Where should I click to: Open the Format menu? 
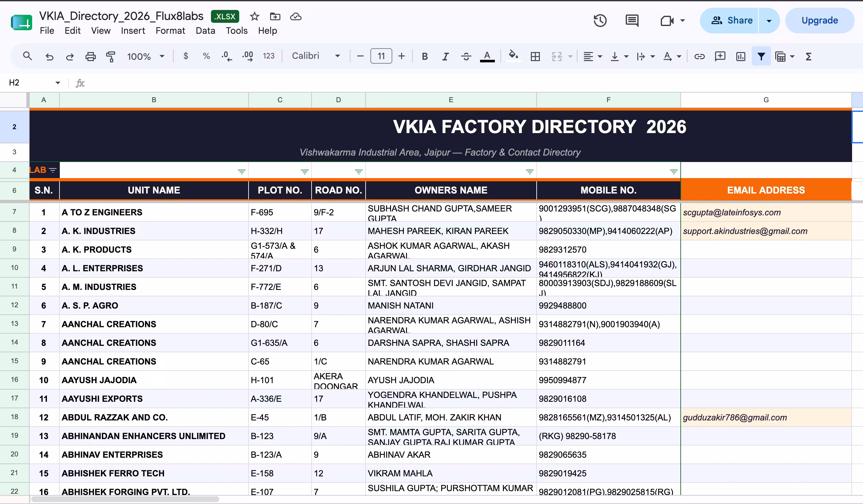click(x=170, y=31)
